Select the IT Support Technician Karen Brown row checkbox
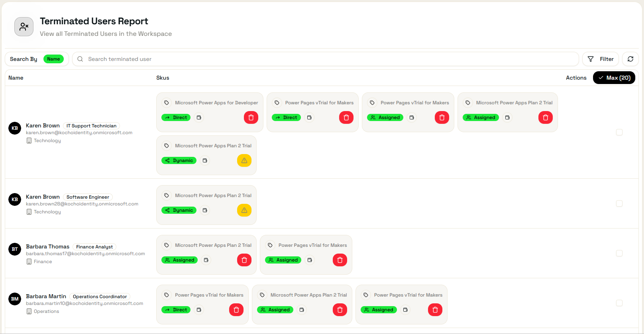This screenshot has width=644, height=334. (619, 132)
